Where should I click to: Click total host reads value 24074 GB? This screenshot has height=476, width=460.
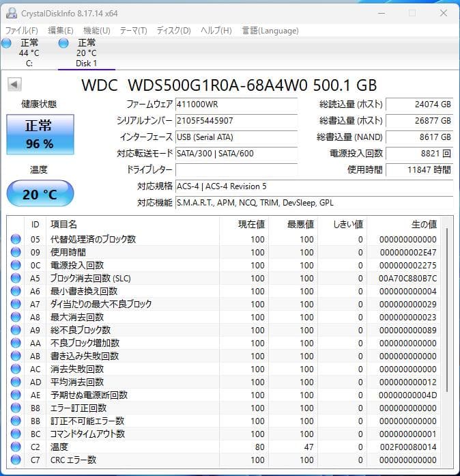click(420, 104)
